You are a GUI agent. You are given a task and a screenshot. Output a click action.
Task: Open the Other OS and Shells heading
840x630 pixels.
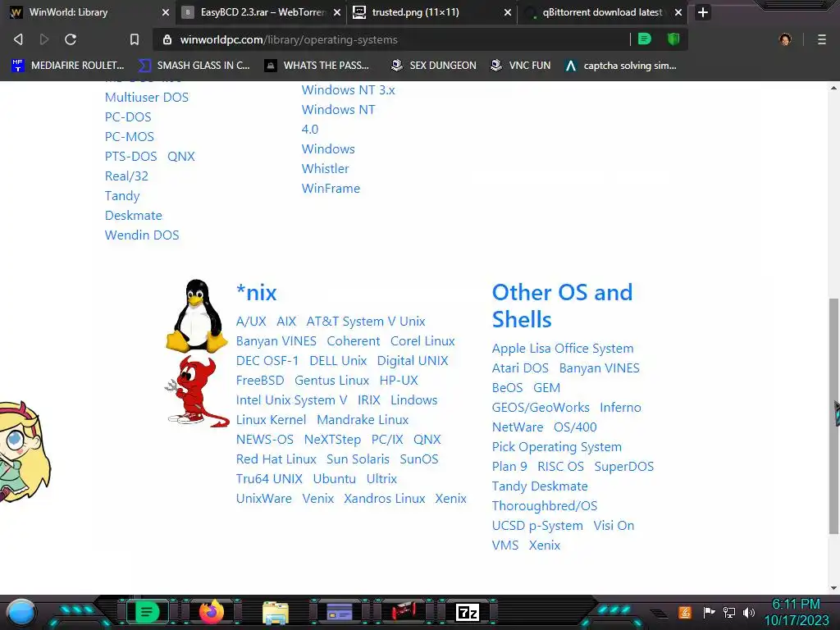[x=562, y=305]
